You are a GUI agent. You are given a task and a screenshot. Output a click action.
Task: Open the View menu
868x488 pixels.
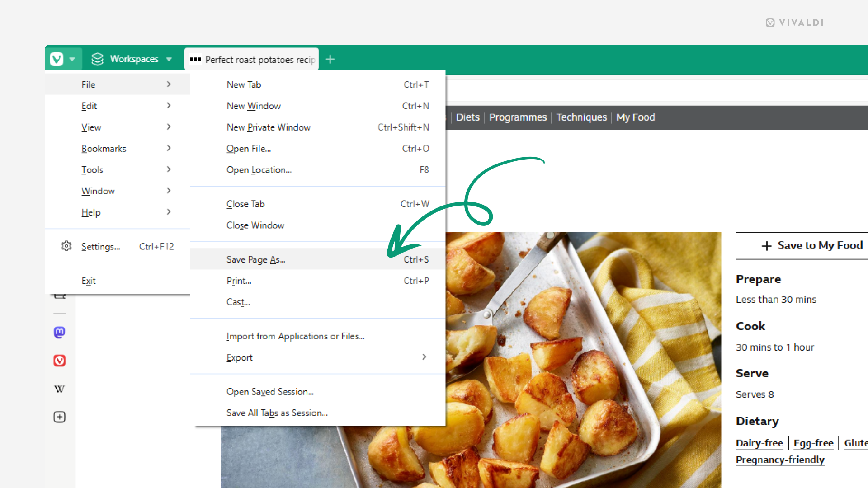(118, 127)
